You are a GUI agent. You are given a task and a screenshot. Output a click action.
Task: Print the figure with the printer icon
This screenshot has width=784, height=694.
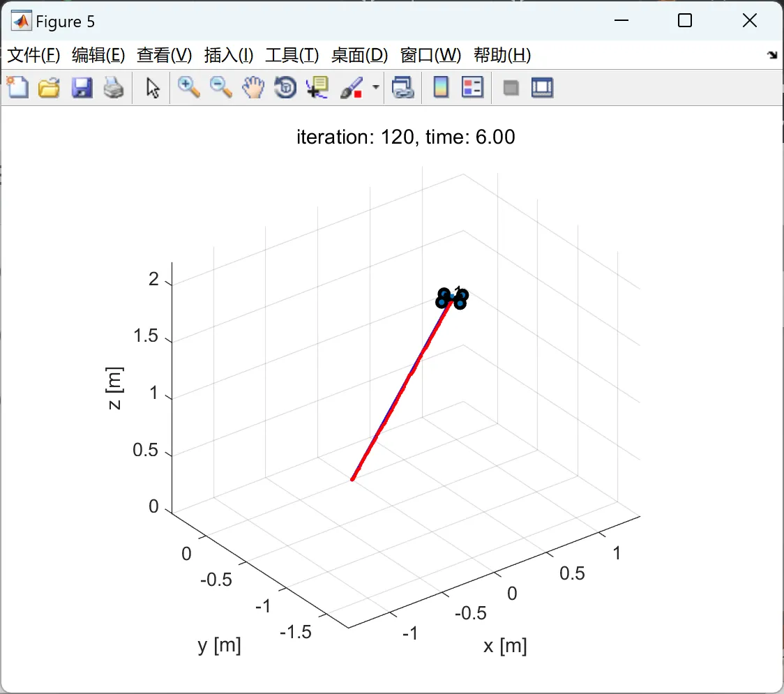pyautogui.click(x=114, y=87)
